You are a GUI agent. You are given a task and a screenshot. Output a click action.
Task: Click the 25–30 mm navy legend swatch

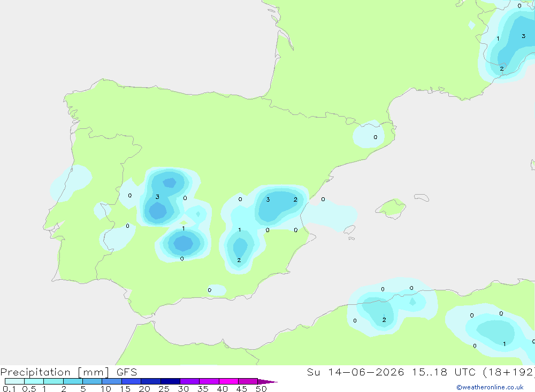(x=170, y=381)
